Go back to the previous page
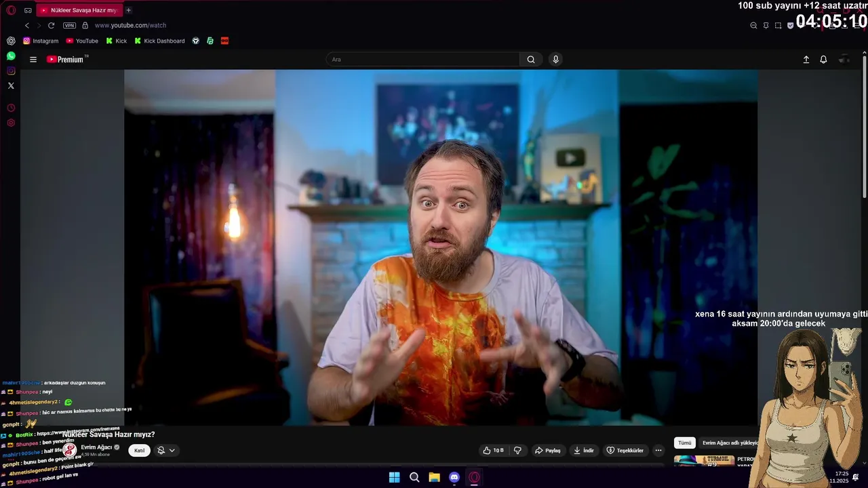 tap(27, 25)
